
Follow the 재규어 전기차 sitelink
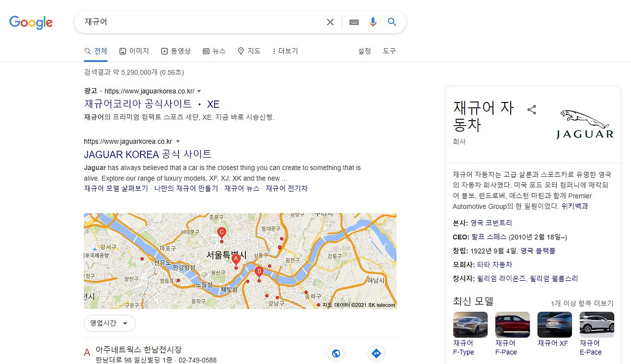[286, 189]
